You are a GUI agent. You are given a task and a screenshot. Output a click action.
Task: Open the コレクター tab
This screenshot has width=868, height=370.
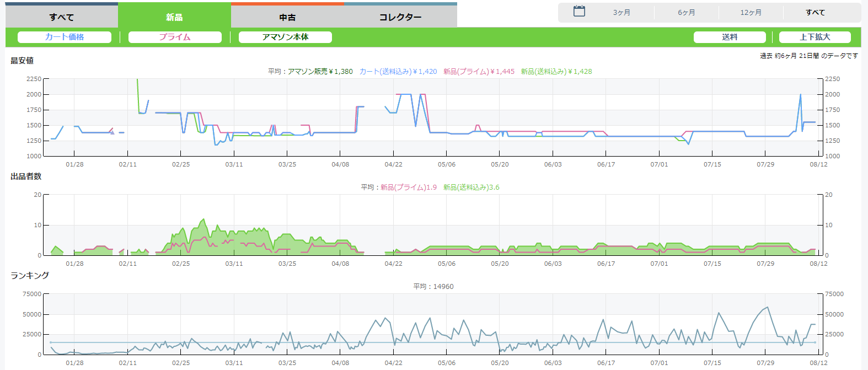400,17
